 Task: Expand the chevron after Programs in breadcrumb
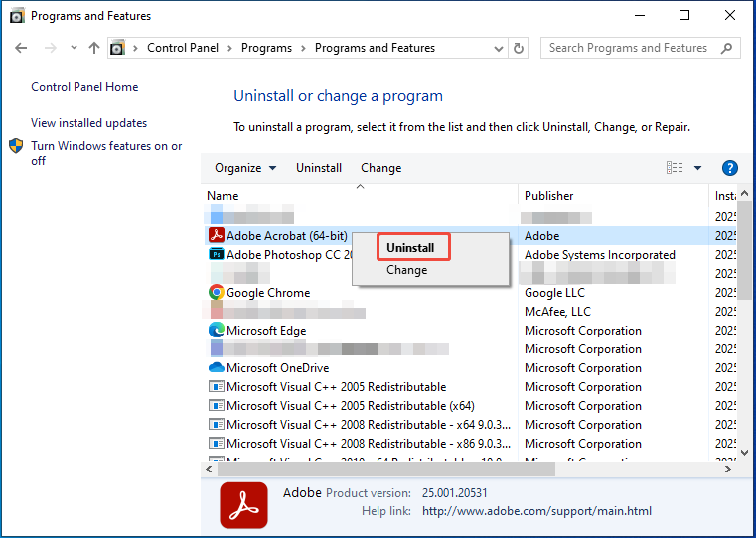[x=303, y=48]
